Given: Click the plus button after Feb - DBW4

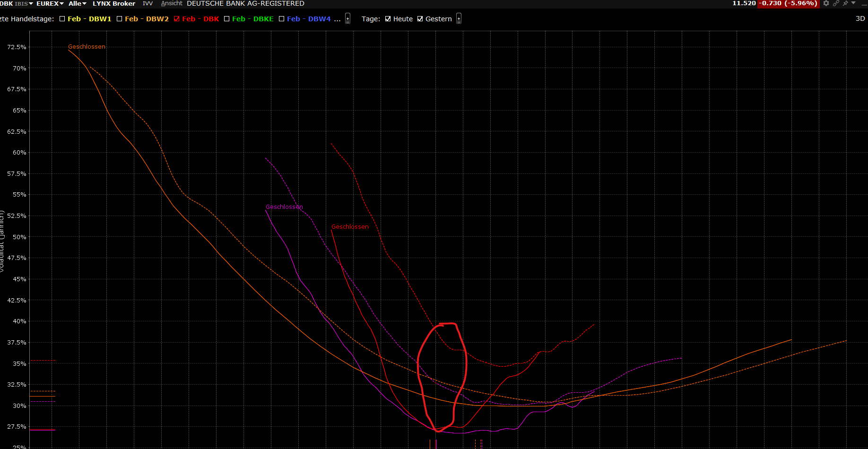Looking at the screenshot, I should 347,19.
